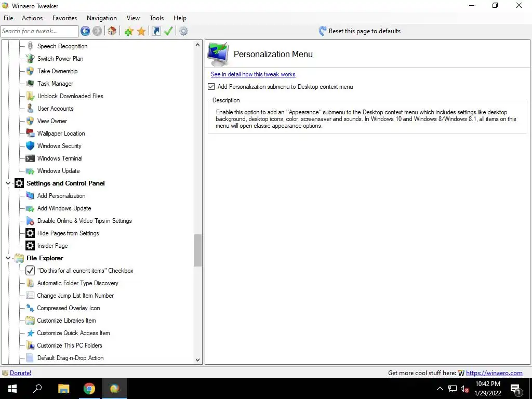The width and height of the screenshot is (532, 399).
Task: Click the Hide Pages from Settings gear icon
Action: [x=30, y=233]
